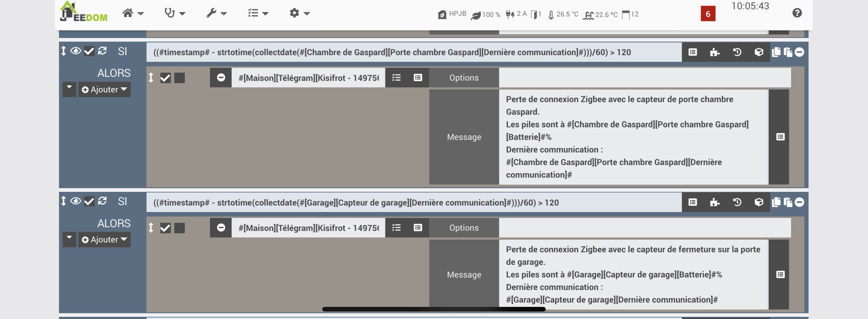
Task: Toggle the enable checkmark of the Chambre de Gaspard SI block
Action: click(x=89, y=51)
